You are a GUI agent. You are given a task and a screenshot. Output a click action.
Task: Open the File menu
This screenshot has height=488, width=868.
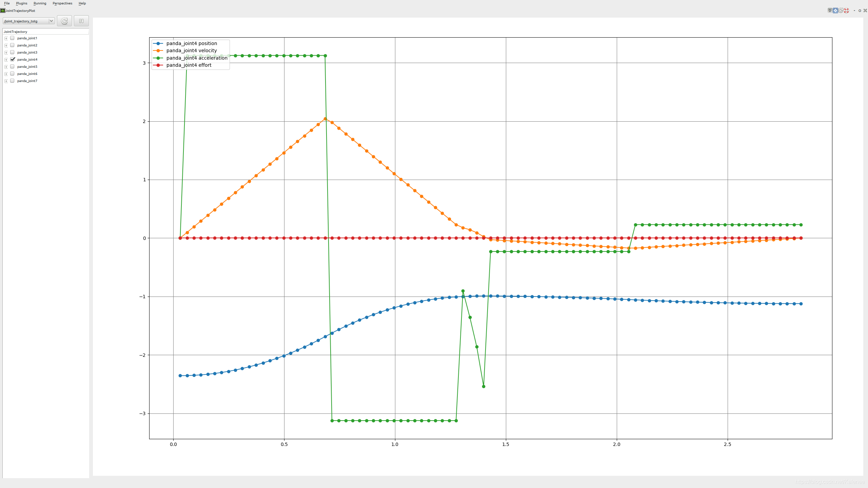pyautogui.click(x=6, y=3)
